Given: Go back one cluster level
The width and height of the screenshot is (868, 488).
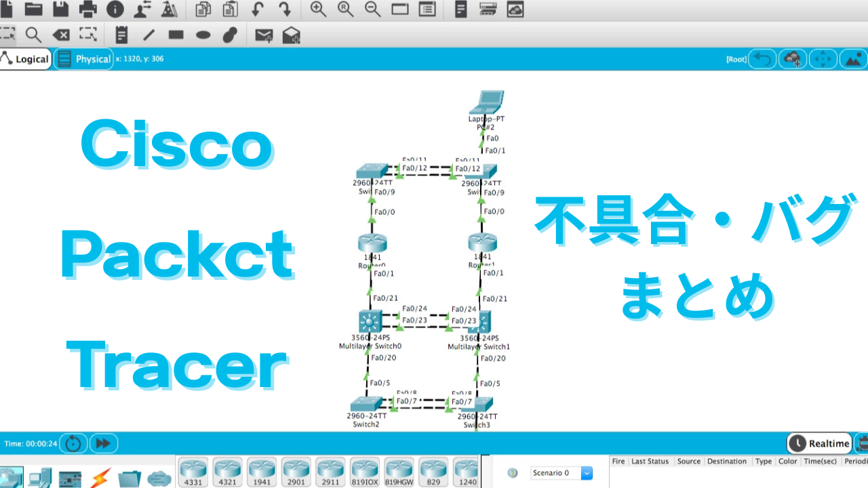Looking at the screenshot, I should pos(762,60).
